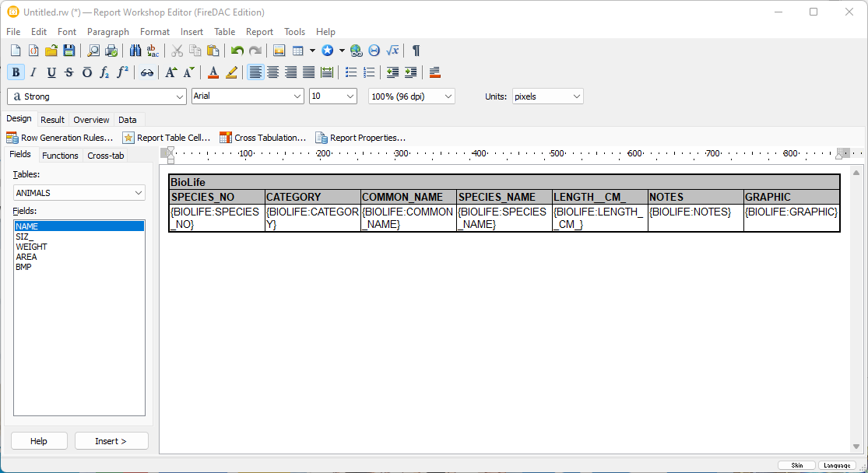Apply font color using the red A swatch
Screen dimensions: 868x473
pos(213,72)
